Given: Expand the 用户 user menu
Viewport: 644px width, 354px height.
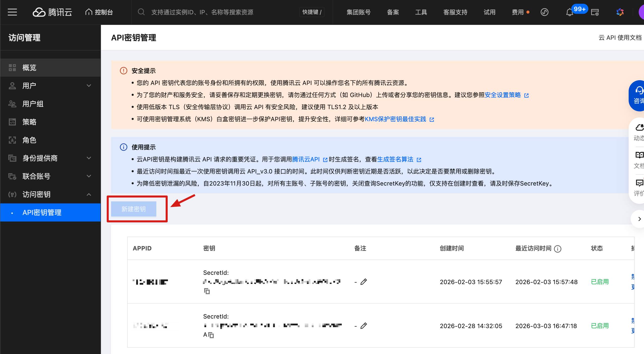Looking at the screenshot, I should 89,85.
